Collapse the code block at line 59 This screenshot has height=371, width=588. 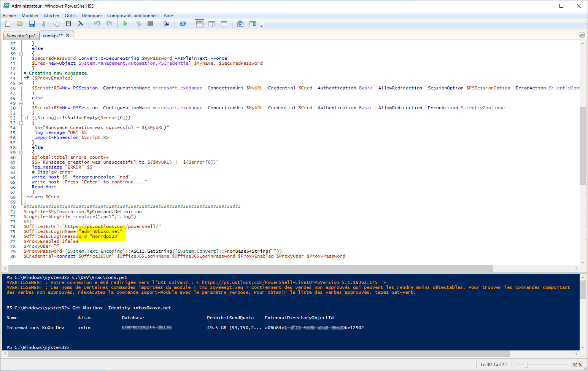pyautogui.click(x=21, y=153)
